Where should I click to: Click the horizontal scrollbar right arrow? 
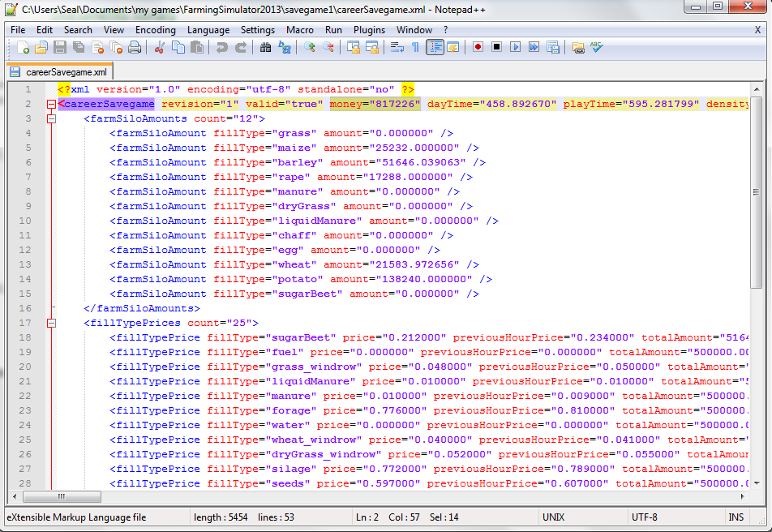(x=743, y=496)
